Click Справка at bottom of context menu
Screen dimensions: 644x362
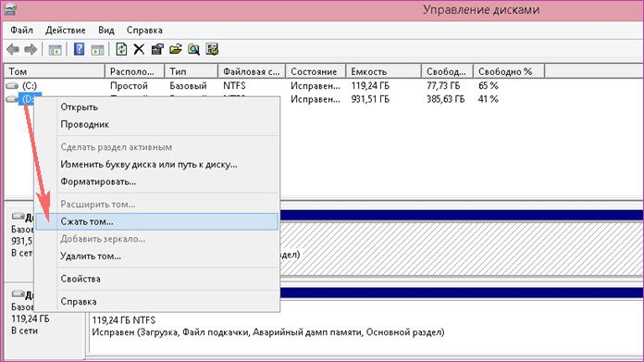[x=156, y=302]
